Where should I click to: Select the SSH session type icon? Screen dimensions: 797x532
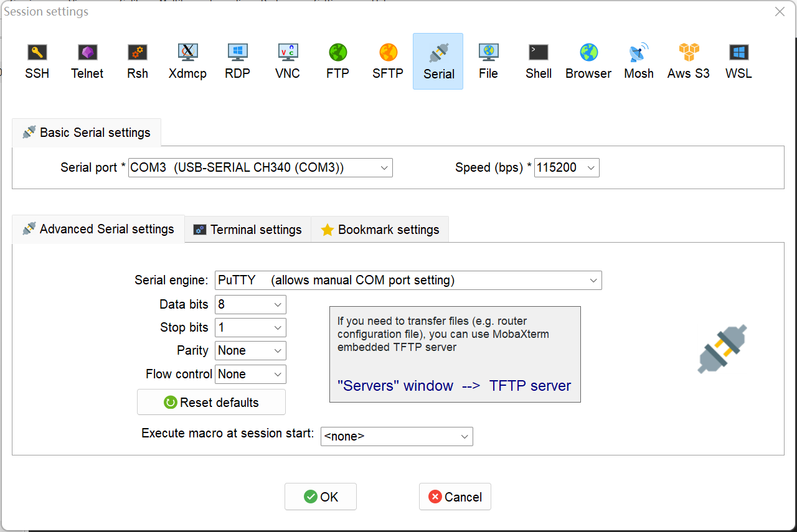pos(37,62)
